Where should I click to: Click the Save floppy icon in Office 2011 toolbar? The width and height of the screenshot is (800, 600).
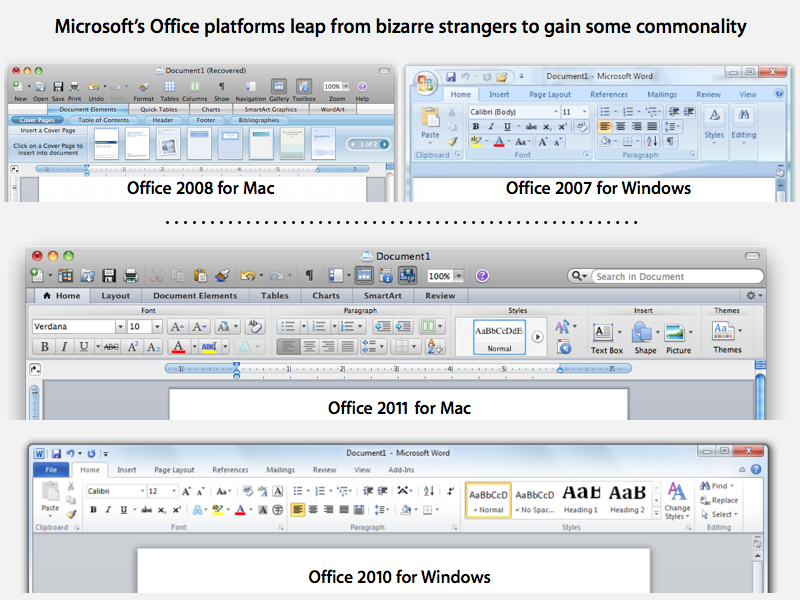[109, 276]
